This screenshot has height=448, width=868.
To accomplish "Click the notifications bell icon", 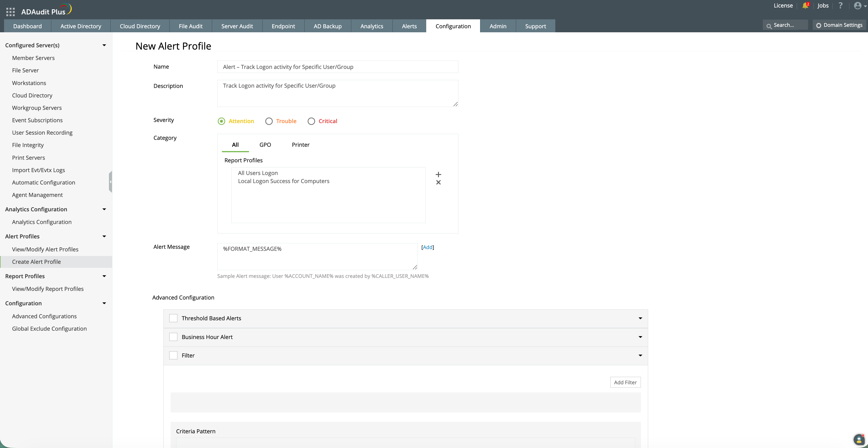I will (805, 6).
